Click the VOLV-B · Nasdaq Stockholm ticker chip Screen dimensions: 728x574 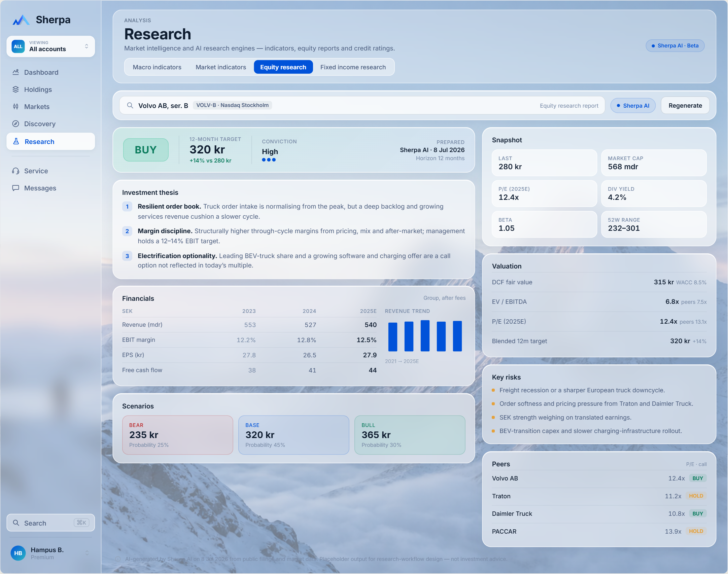coord(232,105)
